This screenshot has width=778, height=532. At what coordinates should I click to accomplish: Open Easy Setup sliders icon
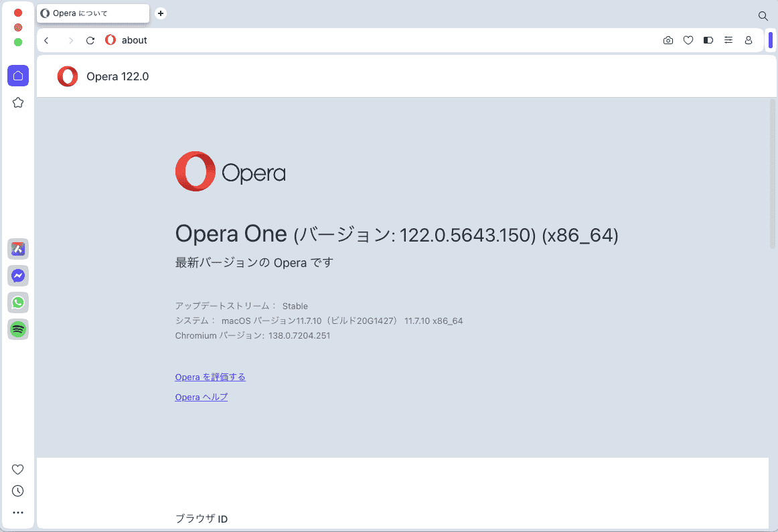coord(728,40)
